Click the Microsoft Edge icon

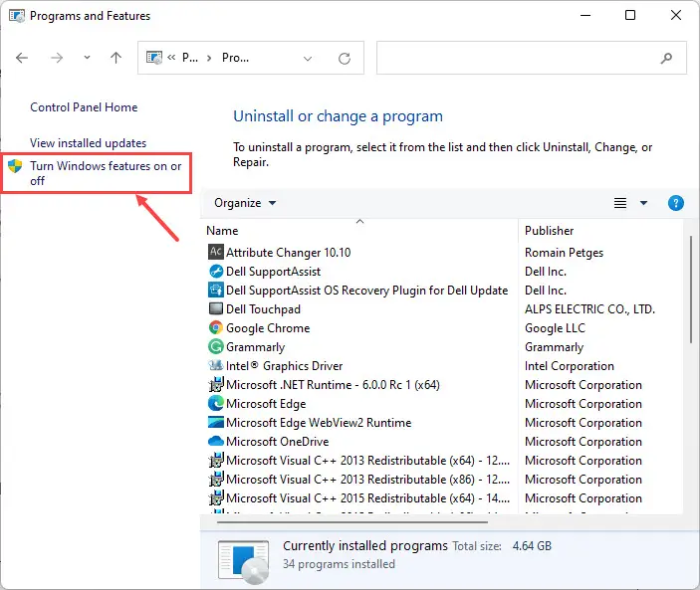point(216,403)
